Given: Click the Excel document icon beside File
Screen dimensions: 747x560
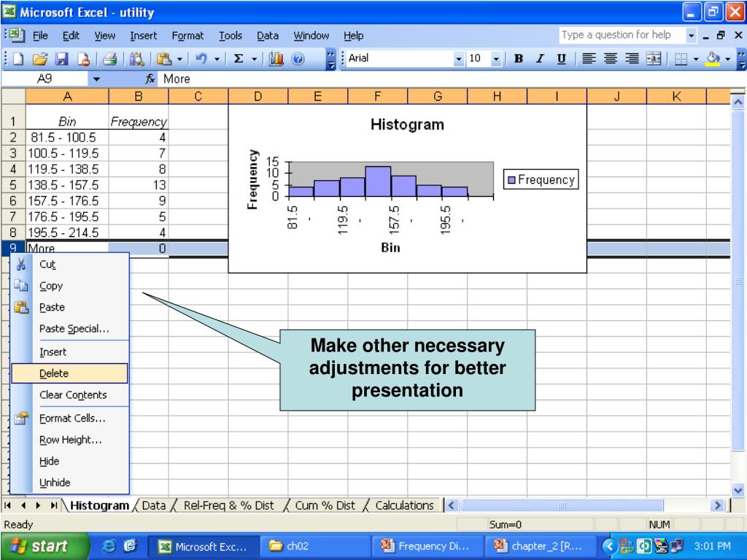Looking at the screenshot, I should coord(18,35).
